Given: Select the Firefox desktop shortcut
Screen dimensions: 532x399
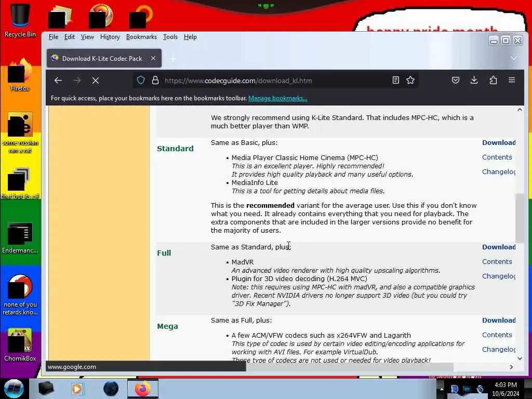Looking at the screenshot, I should coord(20,75).
